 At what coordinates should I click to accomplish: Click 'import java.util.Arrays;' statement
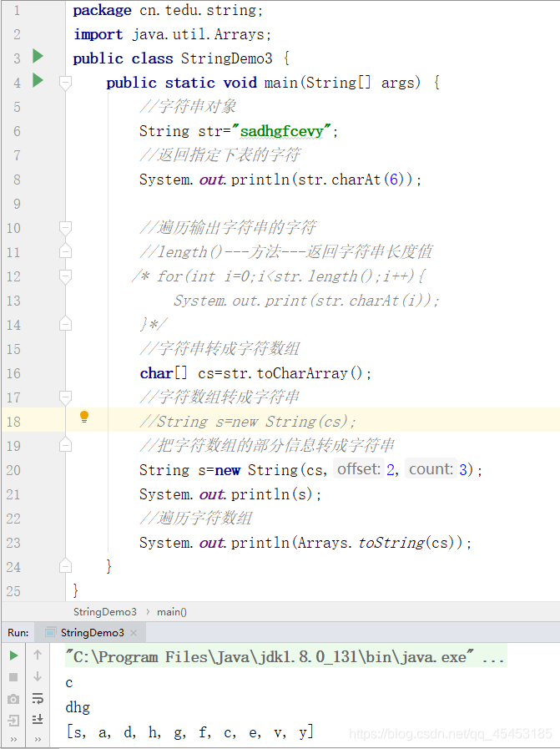pos(173,34)
